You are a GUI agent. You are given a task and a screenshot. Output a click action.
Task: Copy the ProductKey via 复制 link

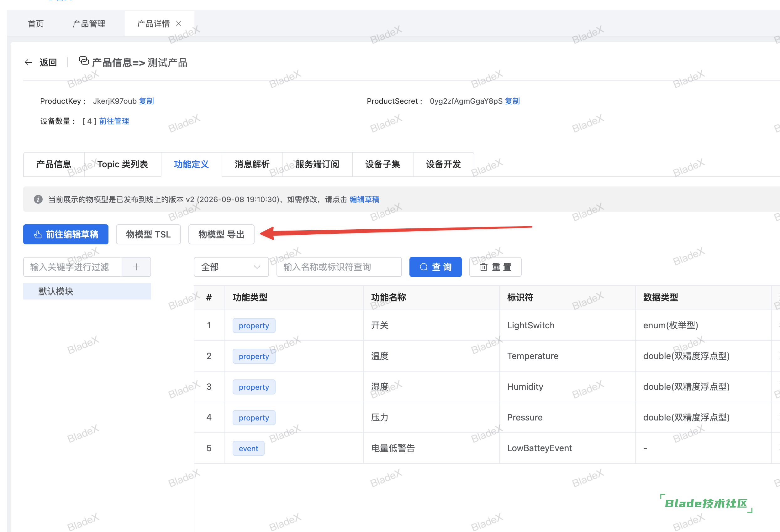tap(146, 101)
